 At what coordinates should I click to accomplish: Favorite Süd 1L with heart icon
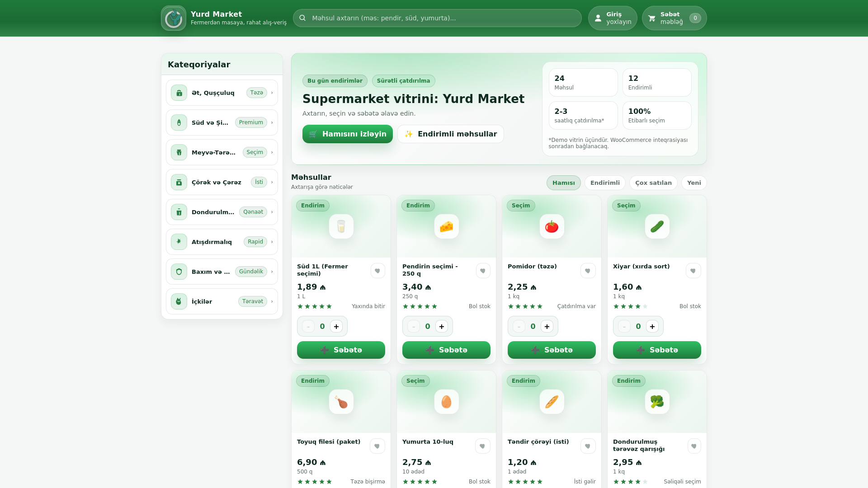point(378,271)
